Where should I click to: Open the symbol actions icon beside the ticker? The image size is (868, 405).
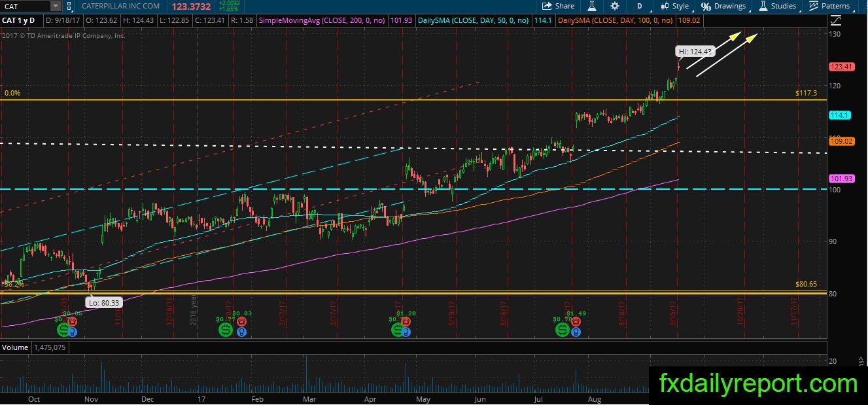(x=70, y=6)
